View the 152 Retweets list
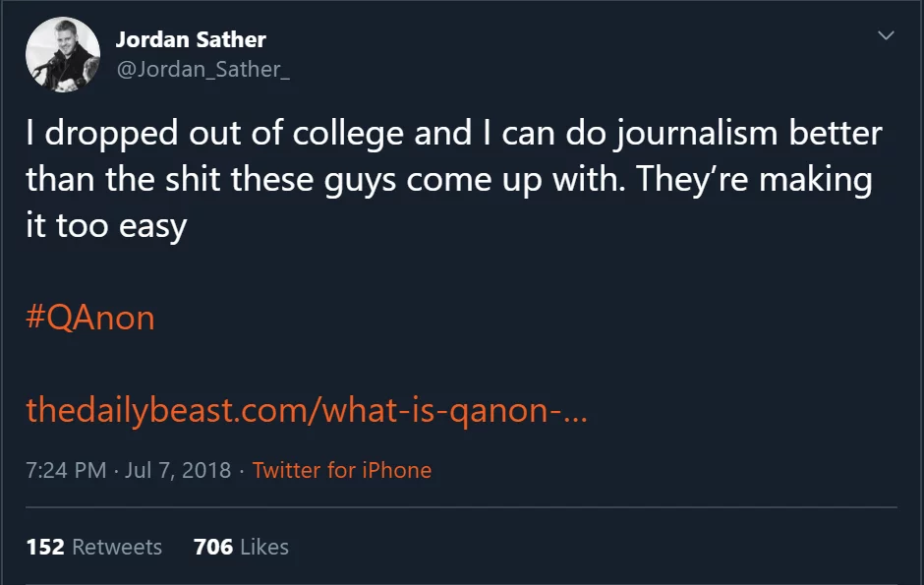924x585 pixels. (x=93, y=547)
